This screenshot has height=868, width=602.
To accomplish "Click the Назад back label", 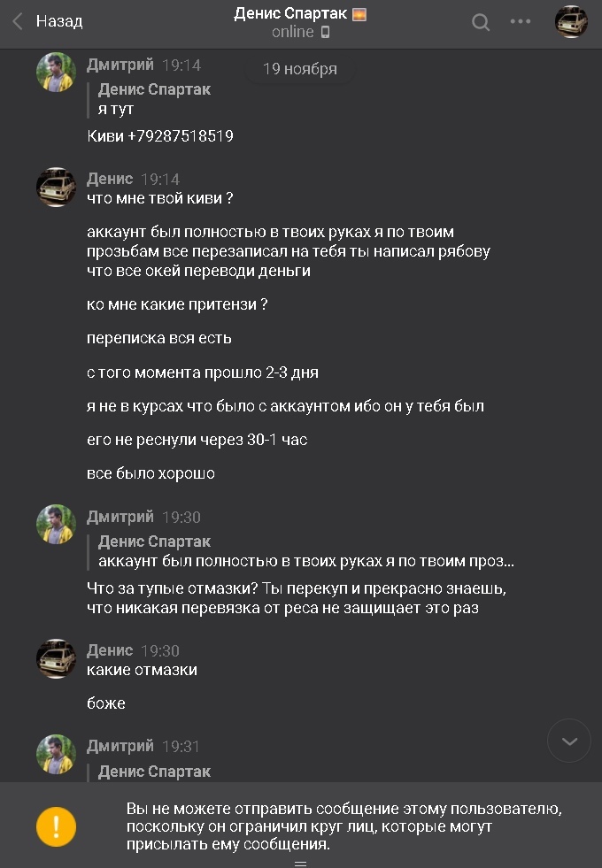I will tap(59, 21).
